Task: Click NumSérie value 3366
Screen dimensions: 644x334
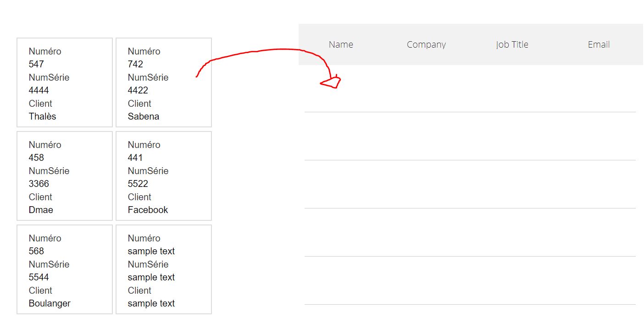Action: pos(39,184)
